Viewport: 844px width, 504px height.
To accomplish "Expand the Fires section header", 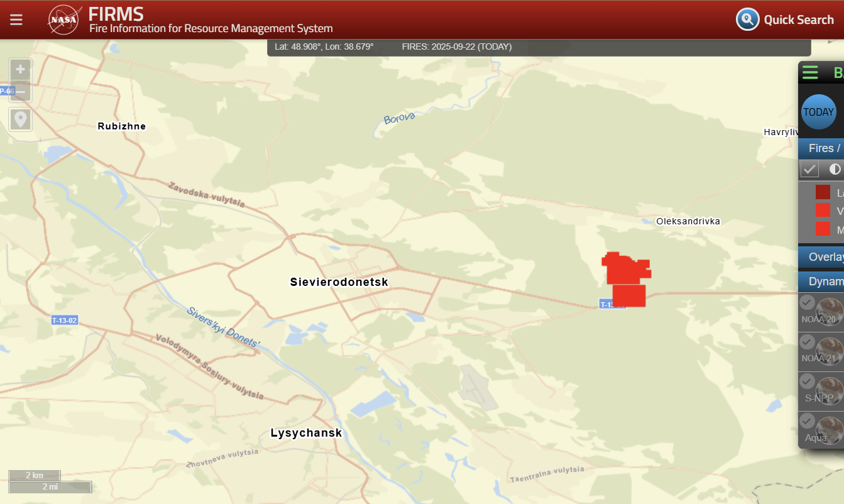I will tap(821, 148).
